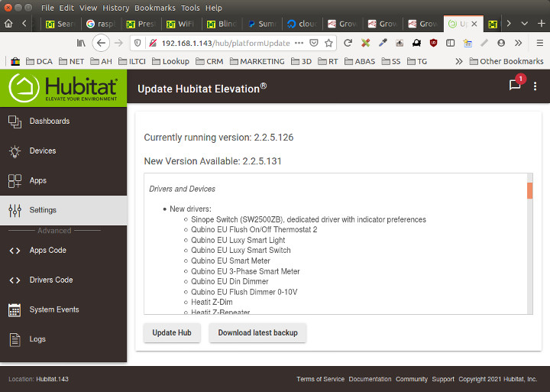Open the Help menu
The width and height of the screenshot is (550, 392).
point(213,8)
